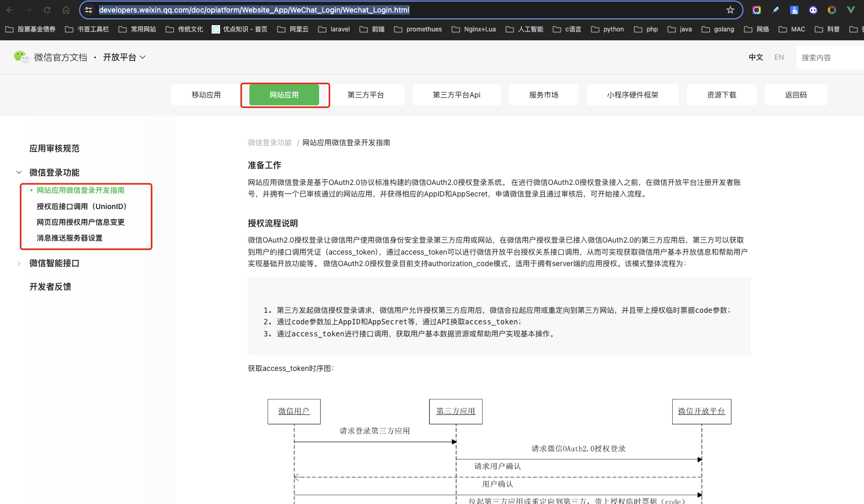This screenshot has height=504, width=864.
Task: Click the 微信用户 diagram box
Action: pos(294,411)
